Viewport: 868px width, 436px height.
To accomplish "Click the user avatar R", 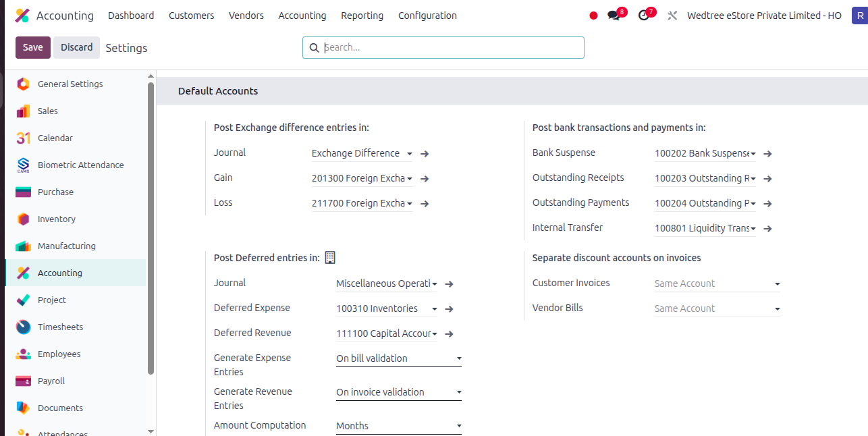I will click(x=859, y=16).
